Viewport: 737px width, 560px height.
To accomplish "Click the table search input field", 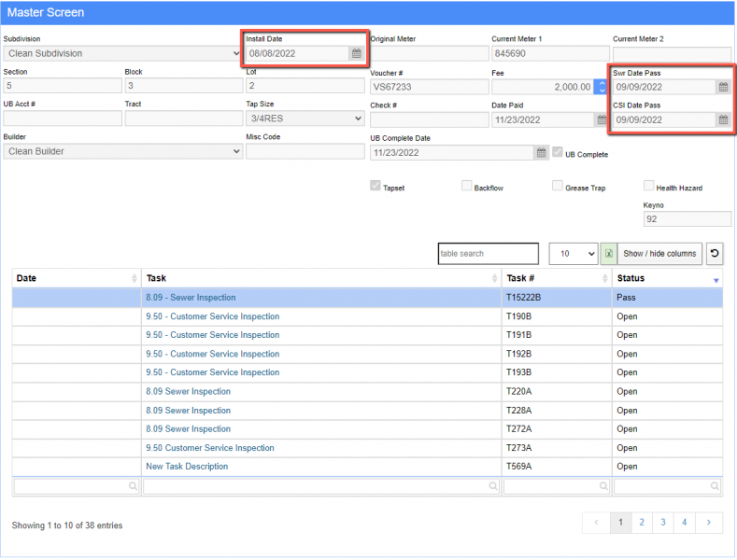I will point(489,254).
